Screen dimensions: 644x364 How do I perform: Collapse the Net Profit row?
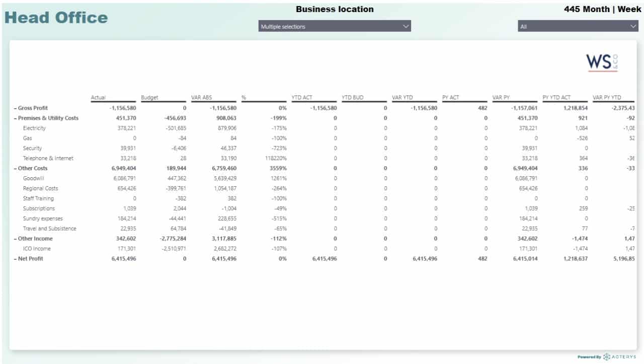tap(15, 259)
